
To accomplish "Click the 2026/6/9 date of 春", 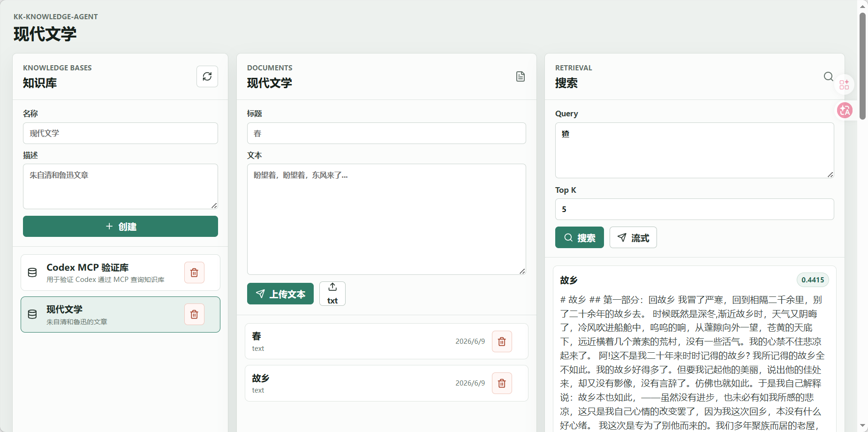I will tap(470, 341).
